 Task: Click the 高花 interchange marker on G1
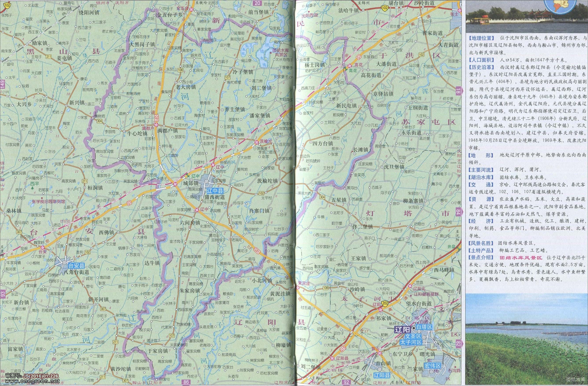(x=350, y=66)
